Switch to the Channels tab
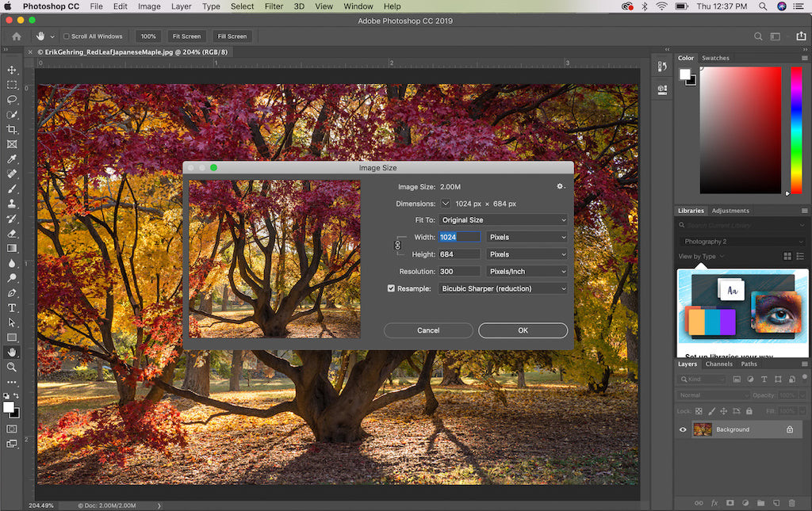 coord(718,364)
